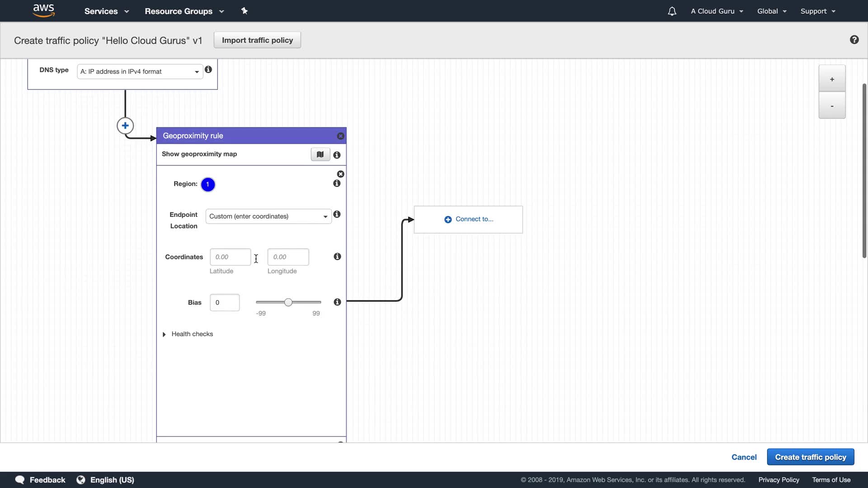Click info icon next to DNS type
Screen dimensions: 868x488
coord(208,70)
